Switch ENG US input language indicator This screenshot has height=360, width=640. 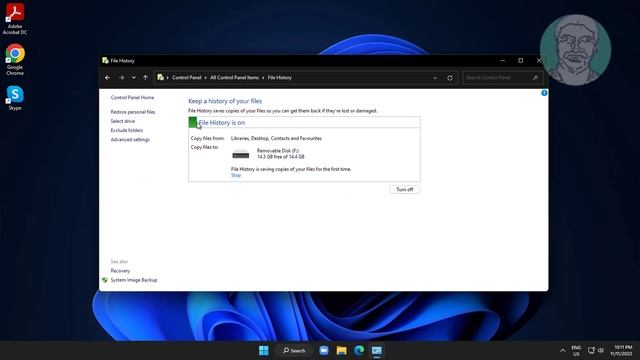576,351
